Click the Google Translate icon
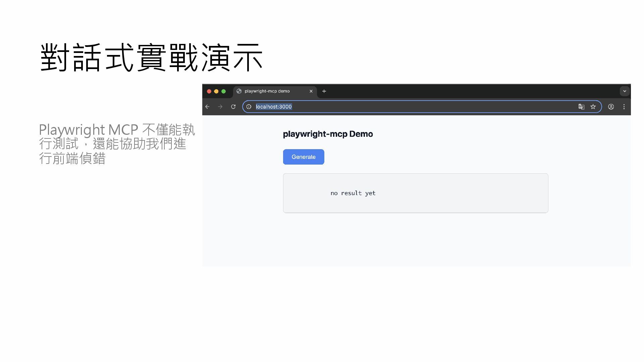Screen dimensions: 644x362 click(581, 107)
